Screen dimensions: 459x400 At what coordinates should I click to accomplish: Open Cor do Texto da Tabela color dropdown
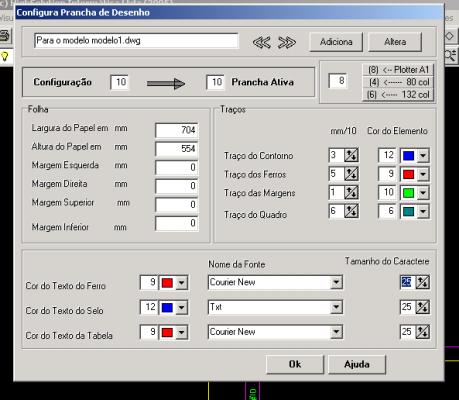181,332
